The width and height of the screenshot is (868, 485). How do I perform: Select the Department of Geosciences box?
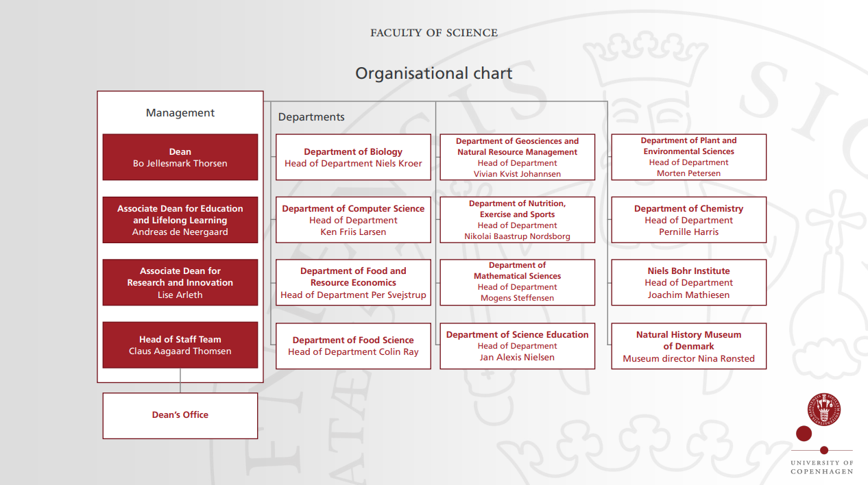coord(517,157)
